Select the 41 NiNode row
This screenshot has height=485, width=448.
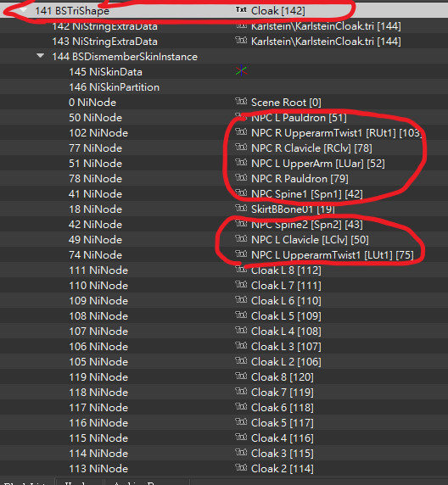(x=95, y=194)
